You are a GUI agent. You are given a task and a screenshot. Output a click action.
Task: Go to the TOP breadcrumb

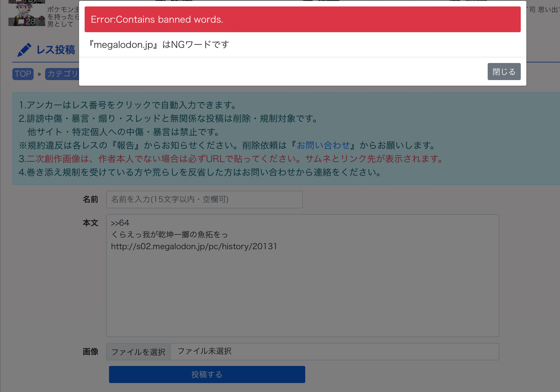pos(23,74)
